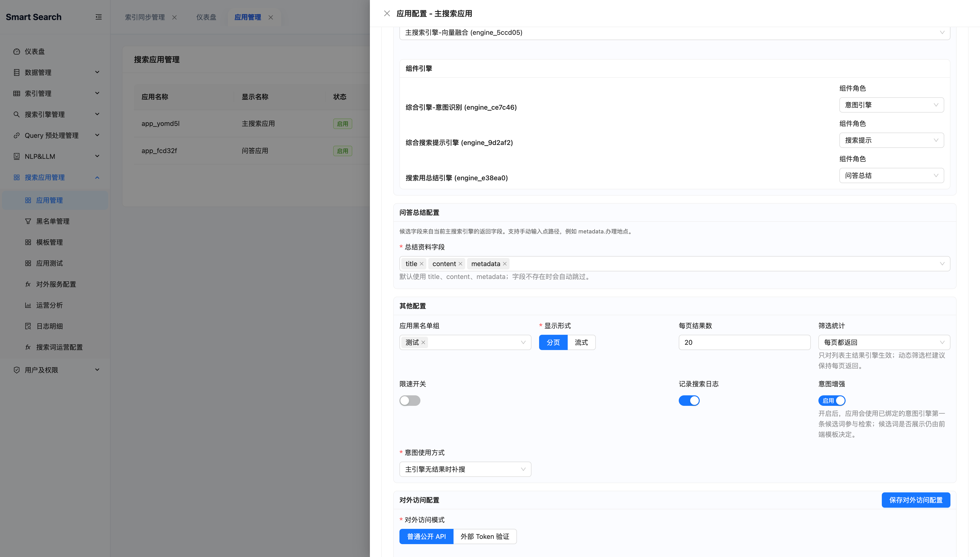This screenshot has height=557, width=980.
Task: Open 模板管理 in the sidebar
Action: coord(56,242)
